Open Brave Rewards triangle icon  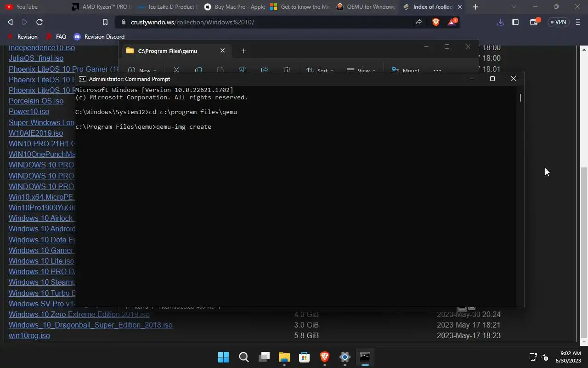[x=452, y=22]
